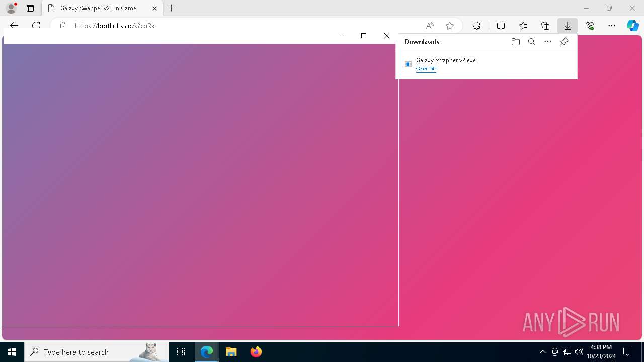The image size is (644, 362).
Task: Open the downloads folder
Action: tap(515, 42)
